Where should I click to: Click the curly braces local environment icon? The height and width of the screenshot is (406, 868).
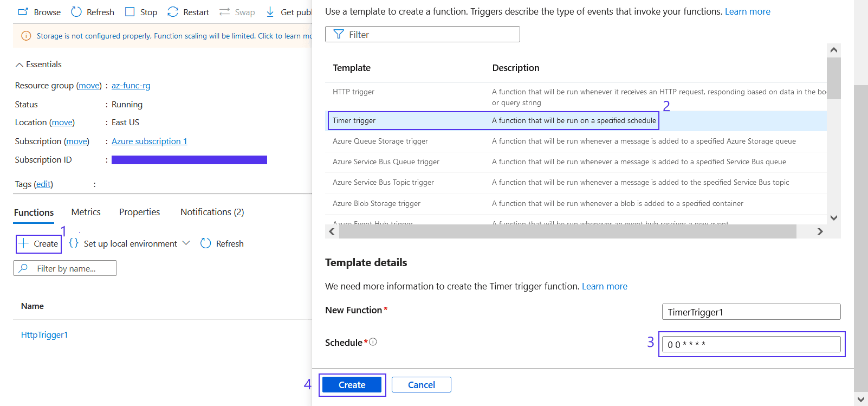pos(74,243)
